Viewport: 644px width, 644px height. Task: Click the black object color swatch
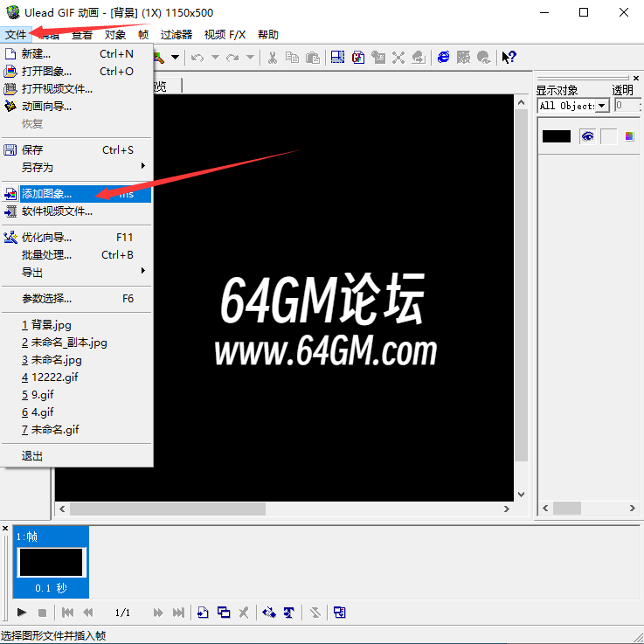click(556, 136)
